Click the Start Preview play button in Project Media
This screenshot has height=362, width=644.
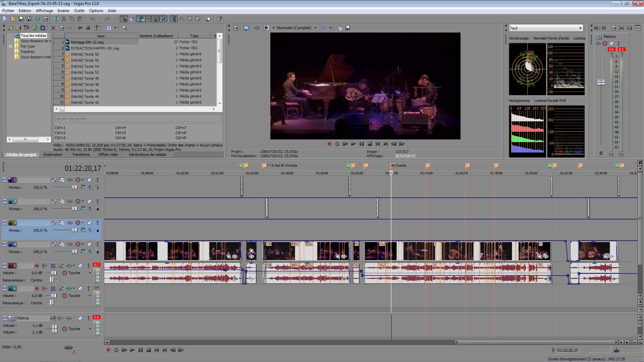click(x=80, y=28)
